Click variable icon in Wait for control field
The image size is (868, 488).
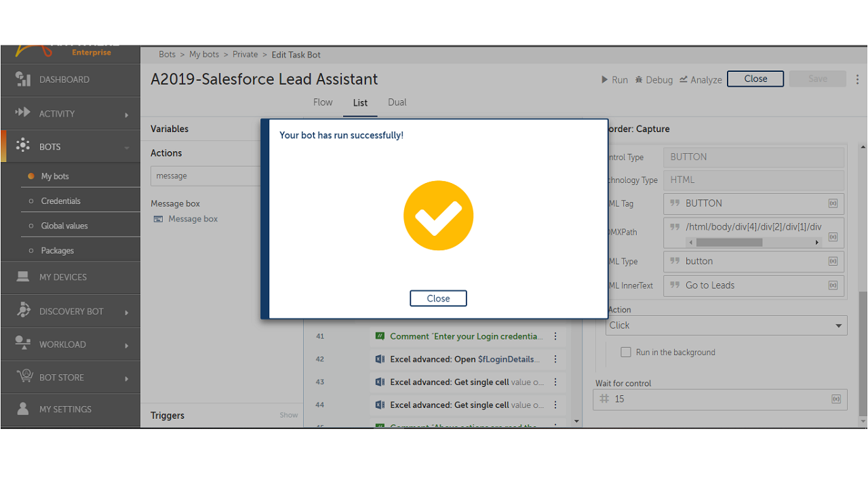tap(836, 399)
